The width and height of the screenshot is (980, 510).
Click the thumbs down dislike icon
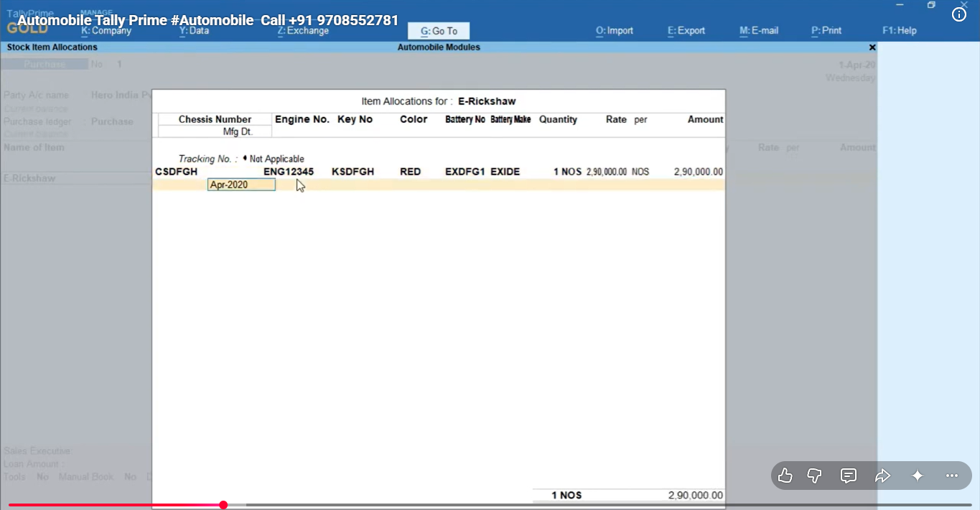click(815, 476)
